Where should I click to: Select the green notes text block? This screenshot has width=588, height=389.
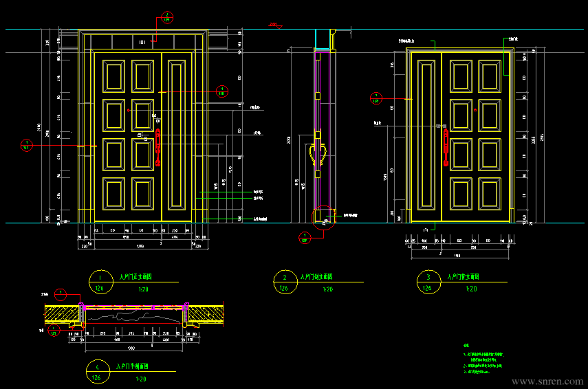point(483,359)
